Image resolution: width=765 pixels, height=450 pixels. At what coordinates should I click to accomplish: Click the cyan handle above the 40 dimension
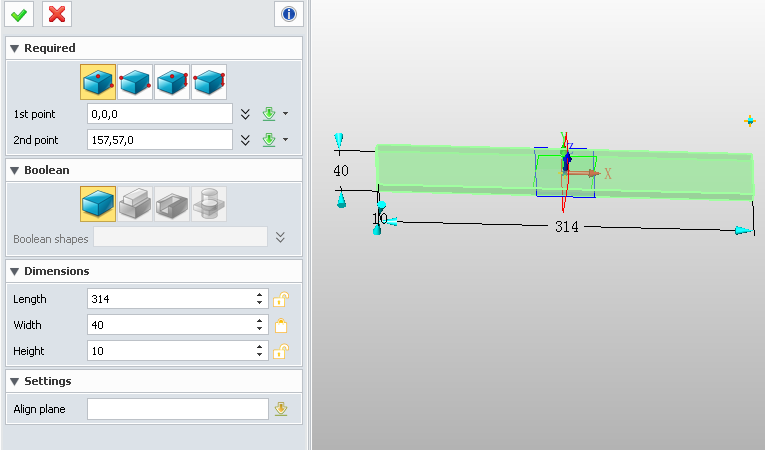click(x=339, y=140)
